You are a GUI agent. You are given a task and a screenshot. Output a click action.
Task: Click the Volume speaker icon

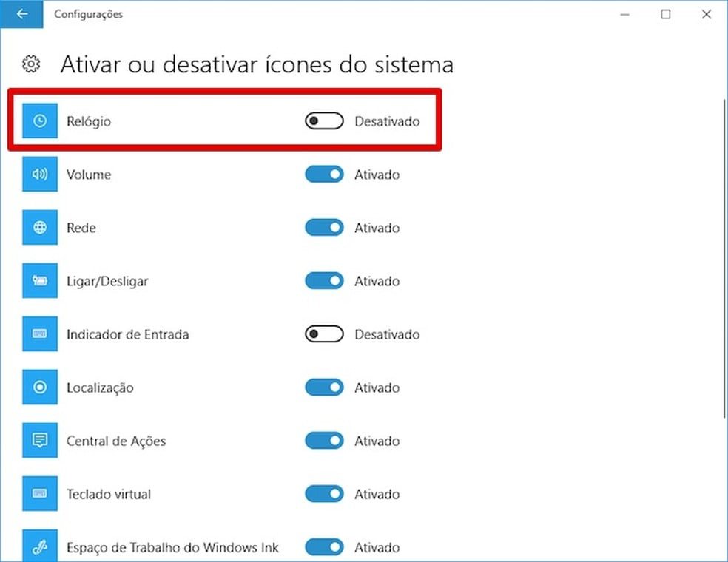[x=40, y=174]
